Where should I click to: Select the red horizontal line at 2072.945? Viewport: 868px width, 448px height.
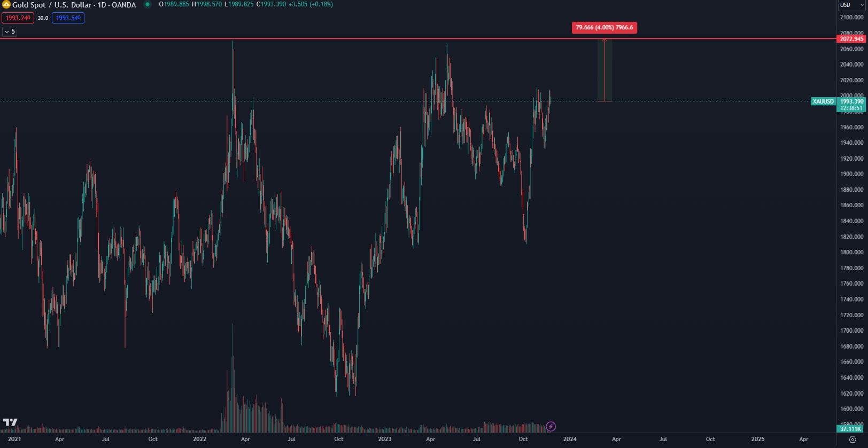(321, 38)
